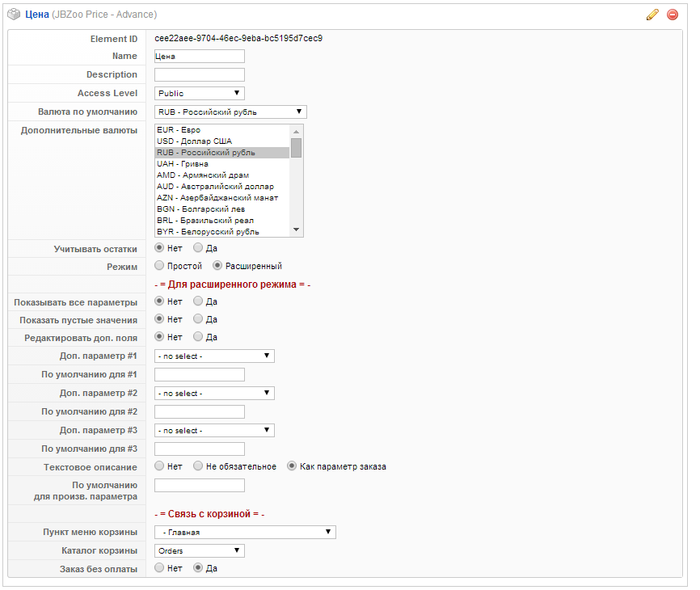This screenshot has width=700, height=590.
Task: Choose Нет for Заказ без оплаты
Action: [159, 568]
